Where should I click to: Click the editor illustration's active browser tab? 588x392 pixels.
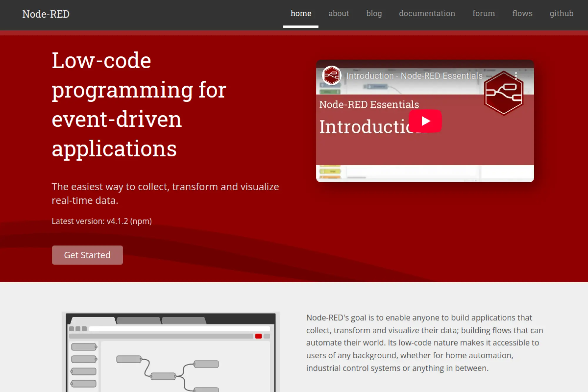[93, 321]
